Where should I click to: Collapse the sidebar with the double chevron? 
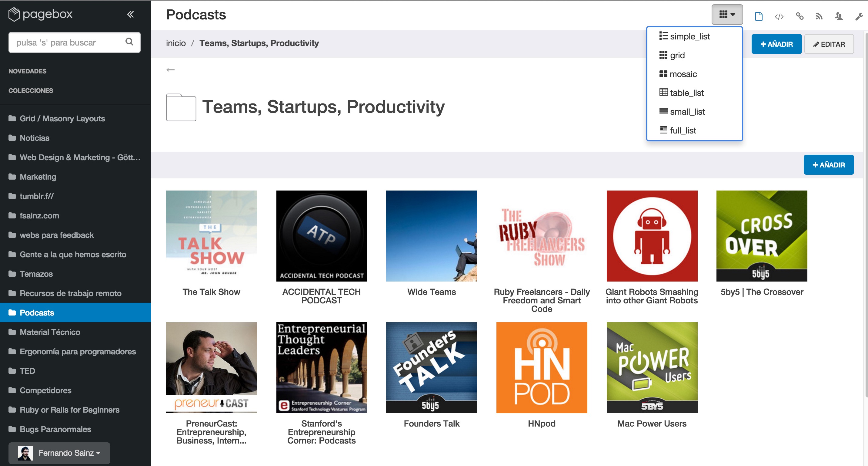(x=130, y=14)
